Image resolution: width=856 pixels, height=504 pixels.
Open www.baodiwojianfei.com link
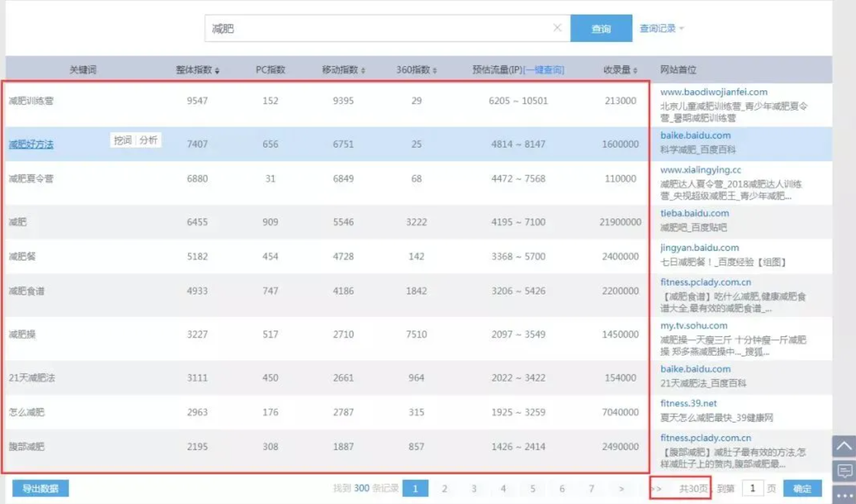click(x=714, y=92)
